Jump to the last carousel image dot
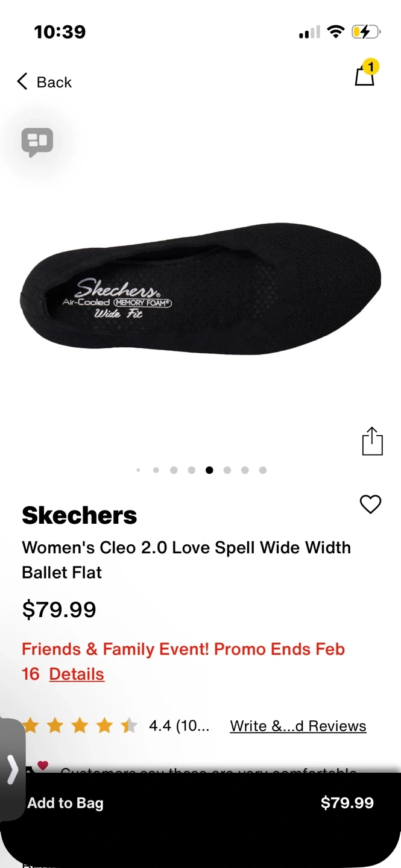Screen dimensions: 401x868 [263, 470]
